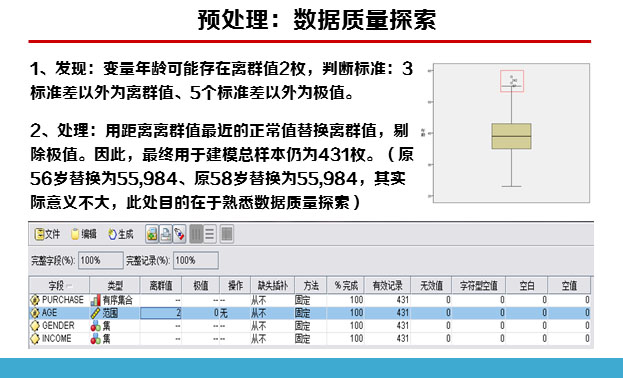The image size is (623, 378).
Task: Click the 缺失插补 column header
Action: (x=273, y=285)
